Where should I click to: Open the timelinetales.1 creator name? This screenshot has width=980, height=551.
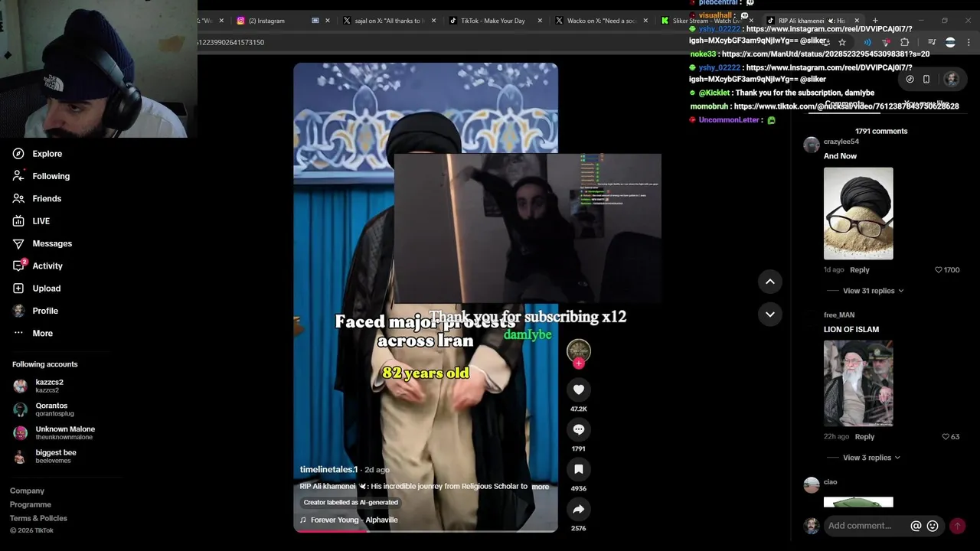(328, 469)
